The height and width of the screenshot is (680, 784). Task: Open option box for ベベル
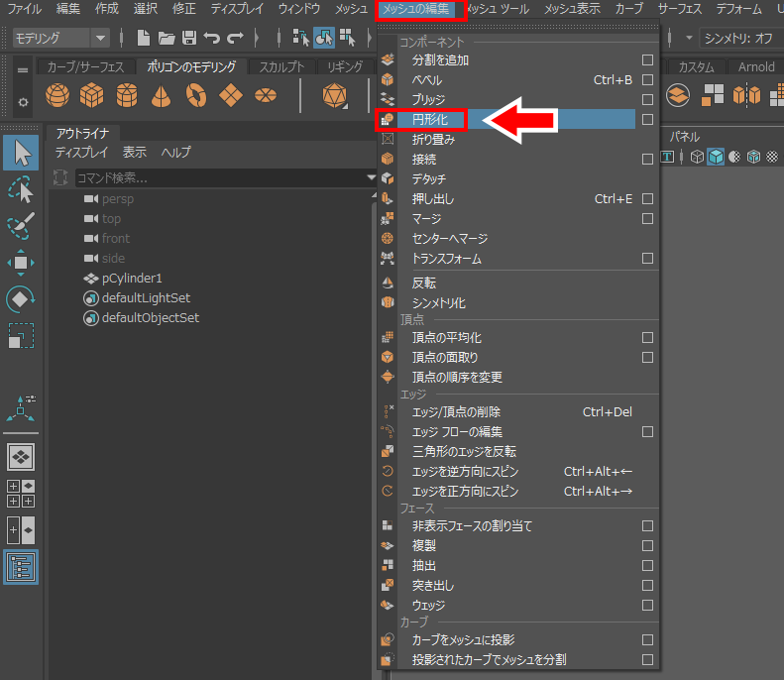tap(647, 79)
